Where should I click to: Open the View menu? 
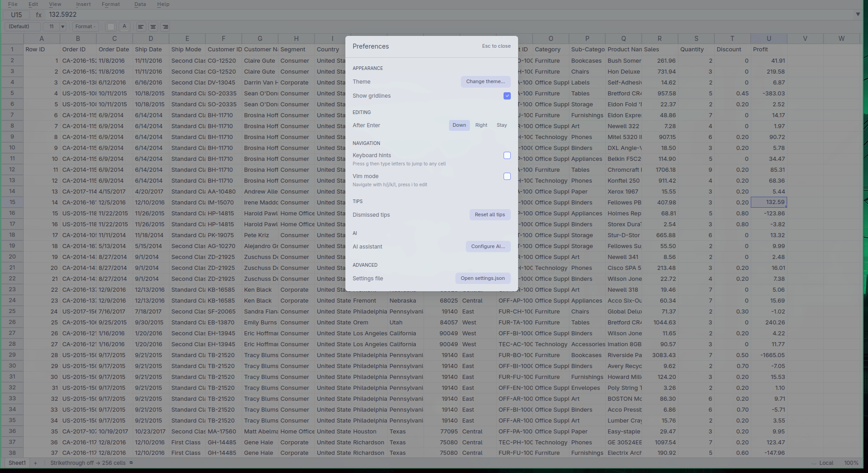pyautogui.click(x=55, y=4)
